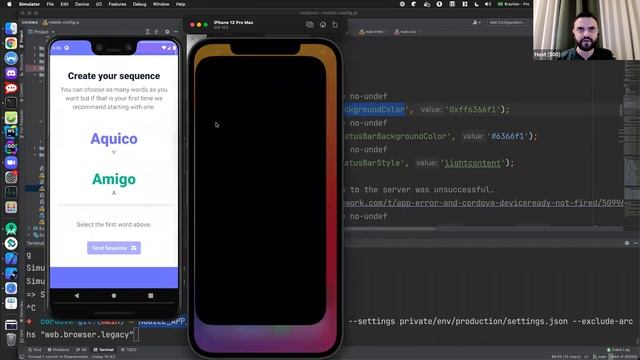Take a screenshot of the iPhone simulator
The height and width of the screenshot is (360, 640).
click(310, 24)
